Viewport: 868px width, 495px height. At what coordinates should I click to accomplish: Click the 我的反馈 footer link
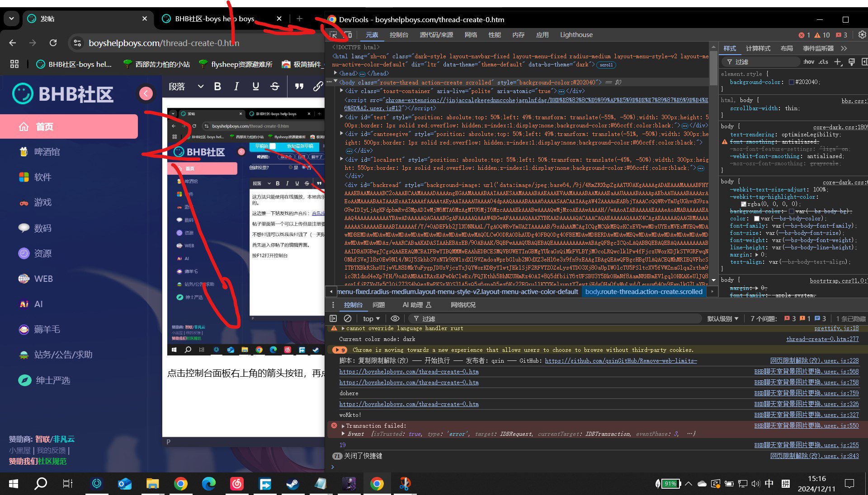coord(51,450)
